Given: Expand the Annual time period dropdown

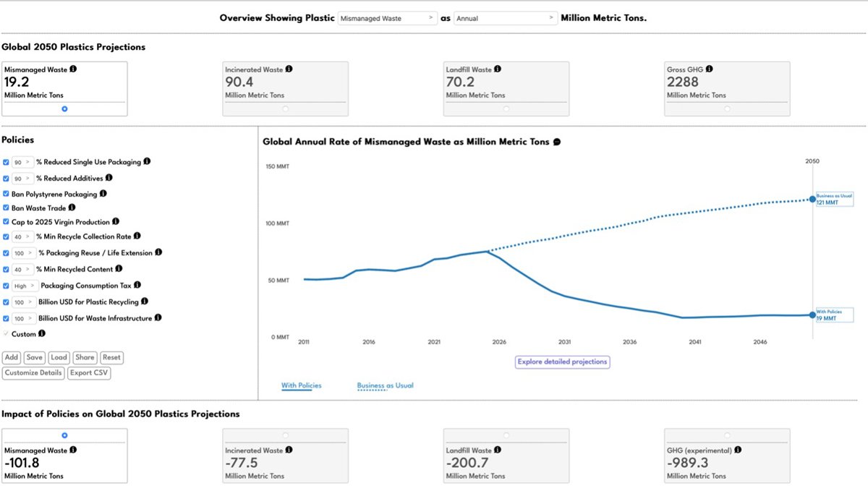Looking at the screenshot, I should click(505, 18).
